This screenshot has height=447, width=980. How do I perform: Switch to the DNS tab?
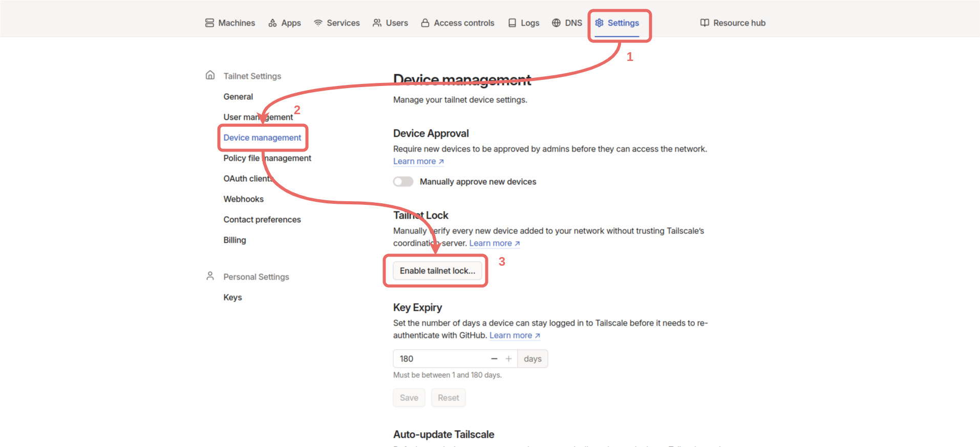click(567, 23)
